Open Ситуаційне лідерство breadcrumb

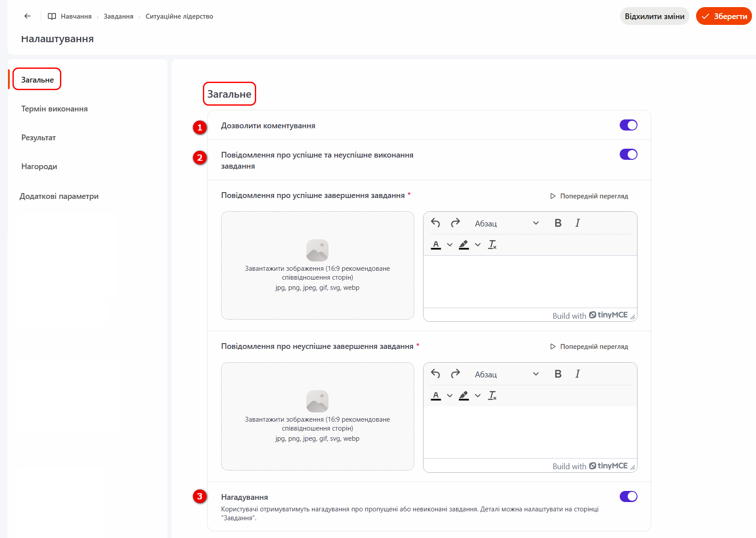pyautogui.click(x=179, y=16)
